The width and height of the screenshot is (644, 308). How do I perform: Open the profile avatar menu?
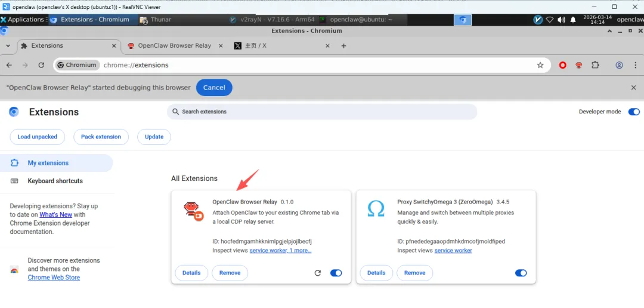click(620, 65)
